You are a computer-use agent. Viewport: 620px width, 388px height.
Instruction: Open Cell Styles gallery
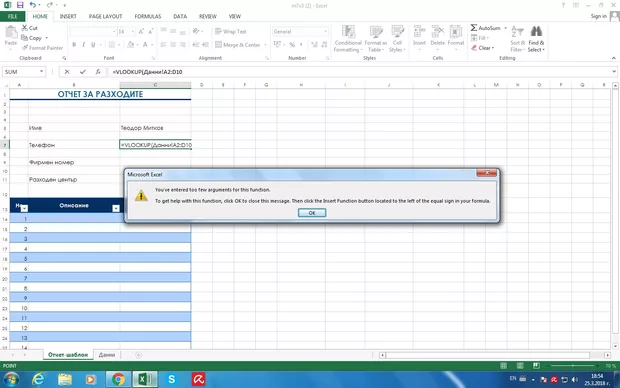pyautogui.click(x=397, y=38)
